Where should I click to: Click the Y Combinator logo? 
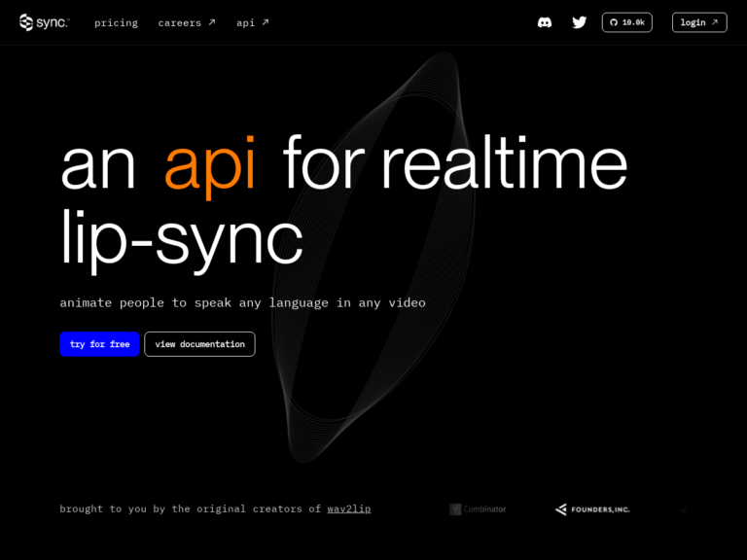pyautogui.click(x=478, y=509)
